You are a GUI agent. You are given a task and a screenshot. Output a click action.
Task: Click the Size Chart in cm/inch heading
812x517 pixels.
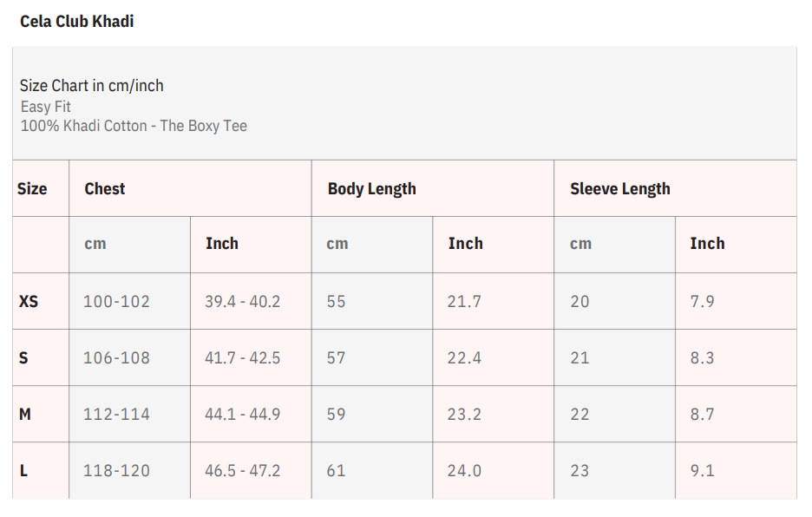[91, 85]
